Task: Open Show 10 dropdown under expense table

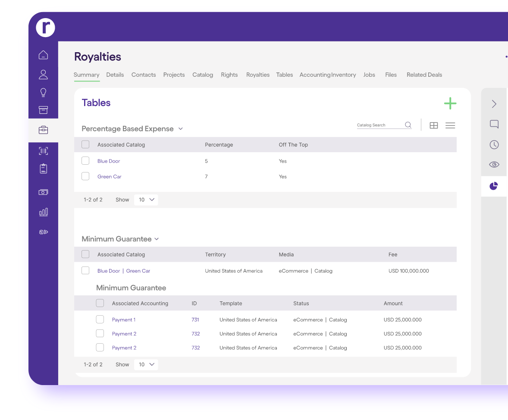Action: point(146,200)
